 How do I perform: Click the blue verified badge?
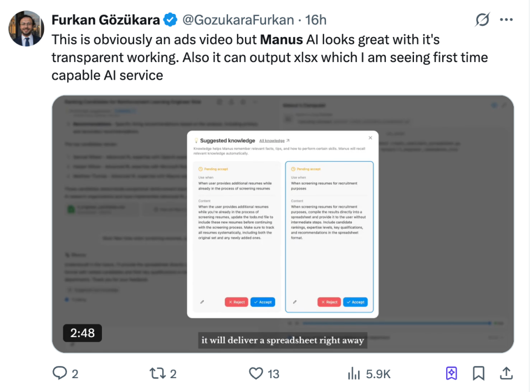(x=170, y=20)
